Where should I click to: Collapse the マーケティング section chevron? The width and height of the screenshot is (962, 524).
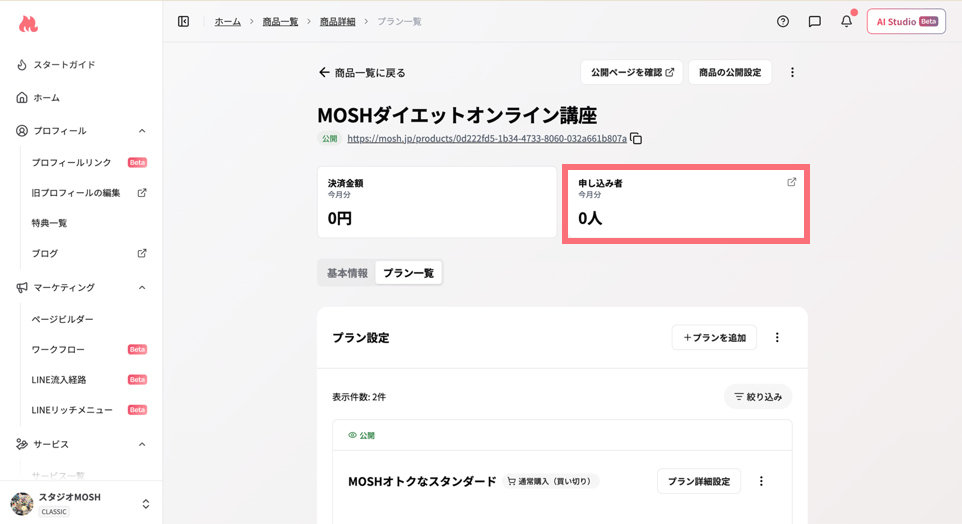click(142, 287)
